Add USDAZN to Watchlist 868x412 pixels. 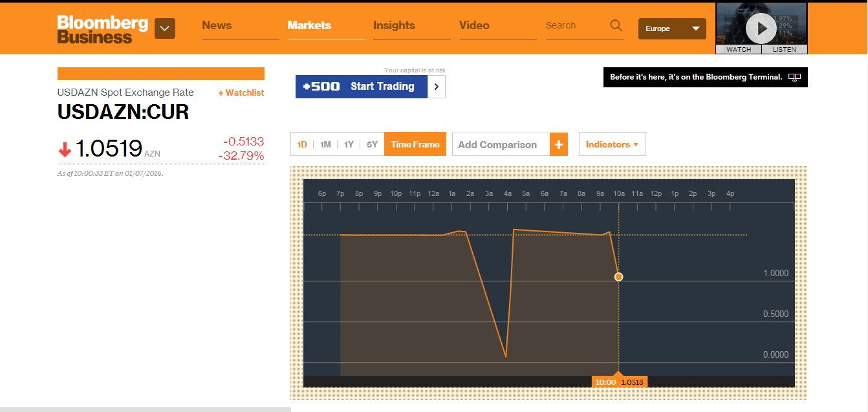(241, 92)
